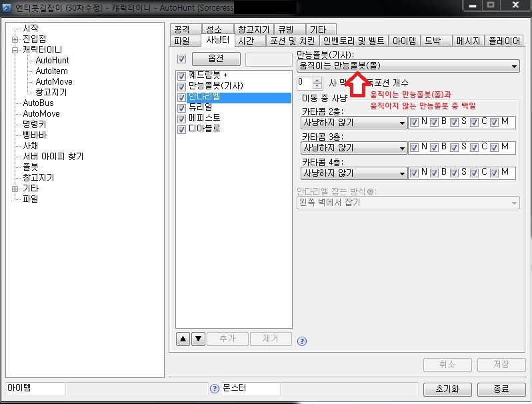Toggle the 디아블로 checkbox
Screen dimensions: 532x404
pyautogui.click(x=181, y=129)
